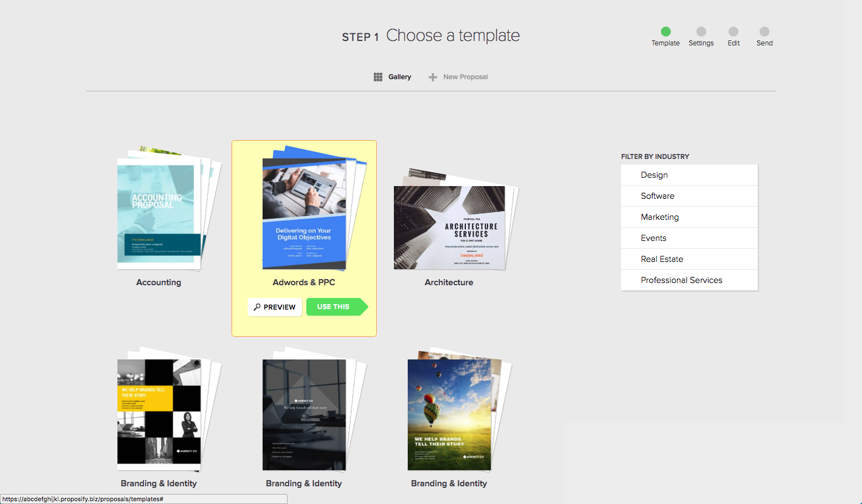Image resolution: width=862 pixels, height=504 pixels.
Task: Click the Settings step label
Action: coord(701,43)
